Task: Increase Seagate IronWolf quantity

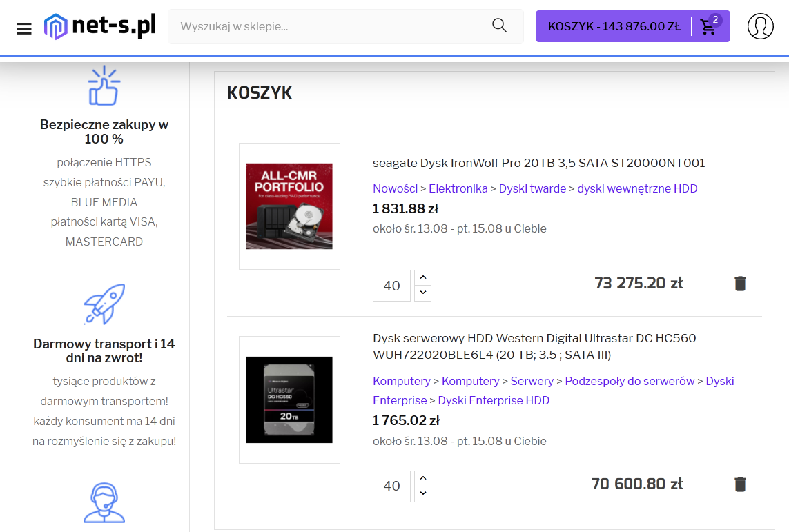Action: click(422, 277)
